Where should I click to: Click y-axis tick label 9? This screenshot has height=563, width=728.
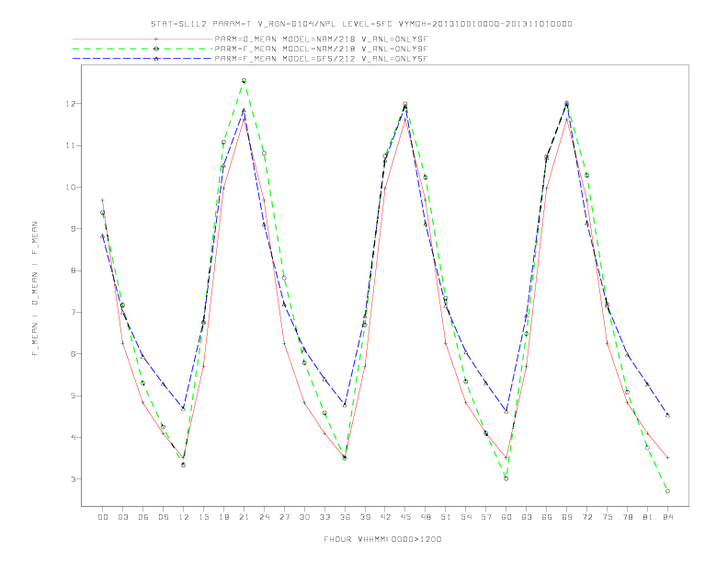point(74,228)
